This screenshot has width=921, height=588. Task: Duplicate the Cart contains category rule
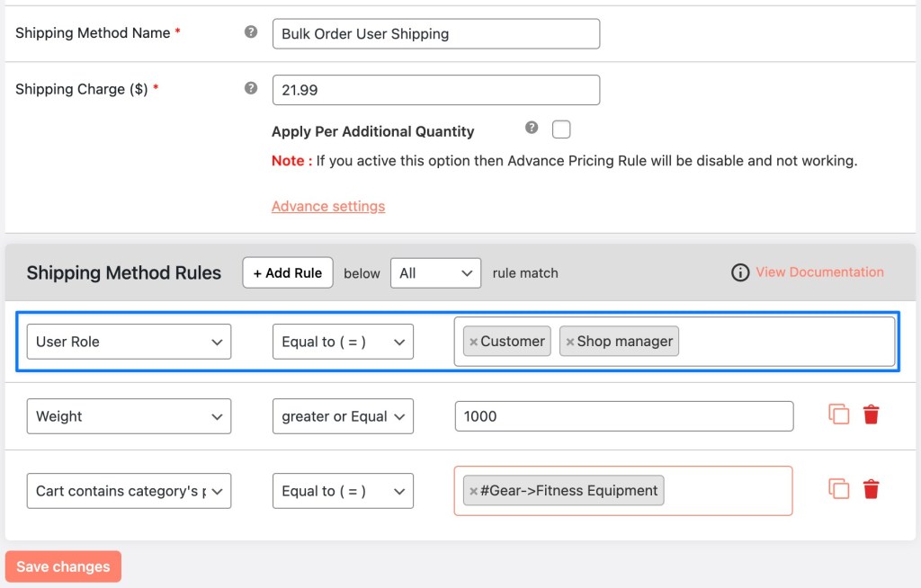(x=838, y=489)
